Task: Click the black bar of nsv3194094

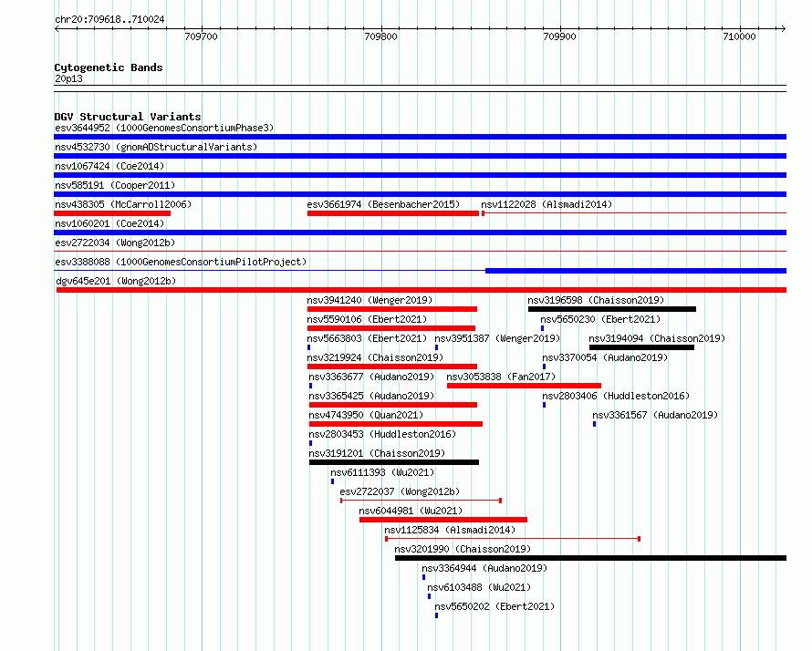Action: tap(641, 347)
